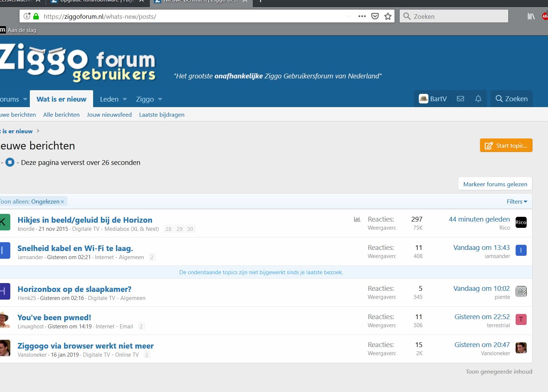Bookmark this page with the star icon

click(388, 16)
